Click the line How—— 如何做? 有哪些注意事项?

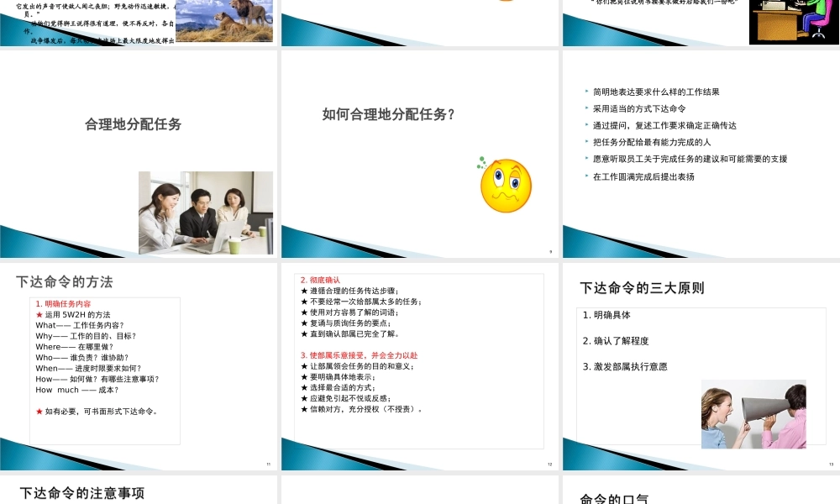tap(97, 379)
